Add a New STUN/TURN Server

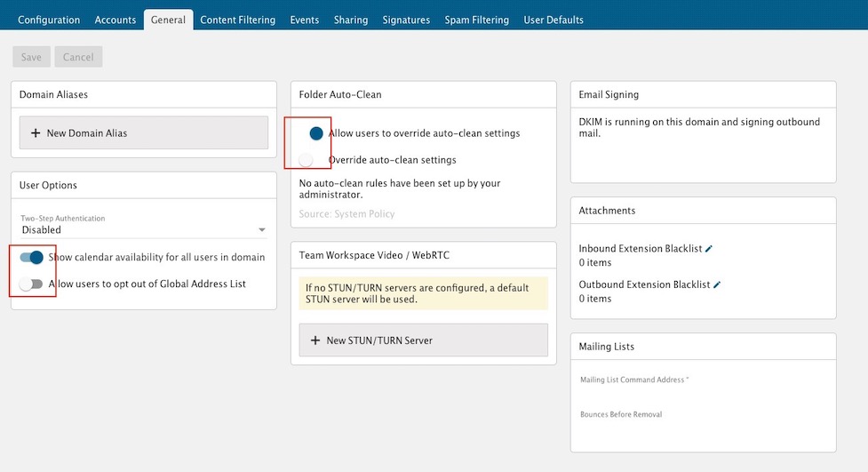click(x=423, y=340)
